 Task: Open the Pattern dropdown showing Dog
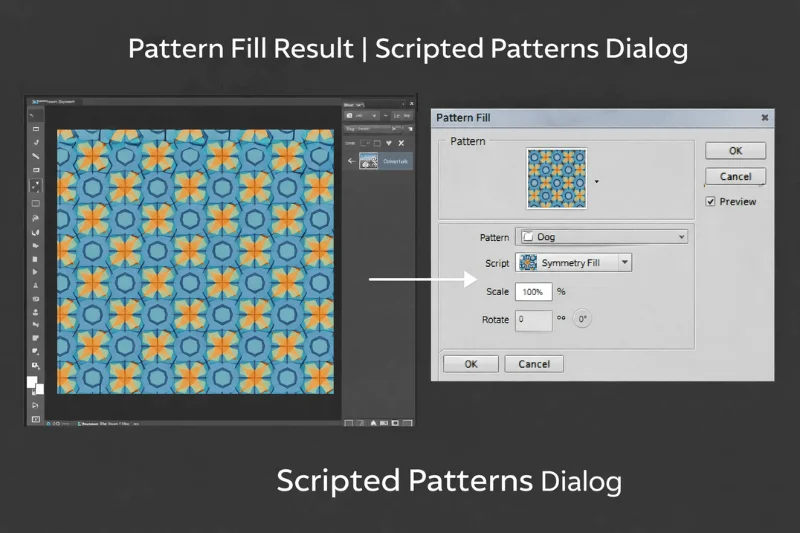coord(602,237)
